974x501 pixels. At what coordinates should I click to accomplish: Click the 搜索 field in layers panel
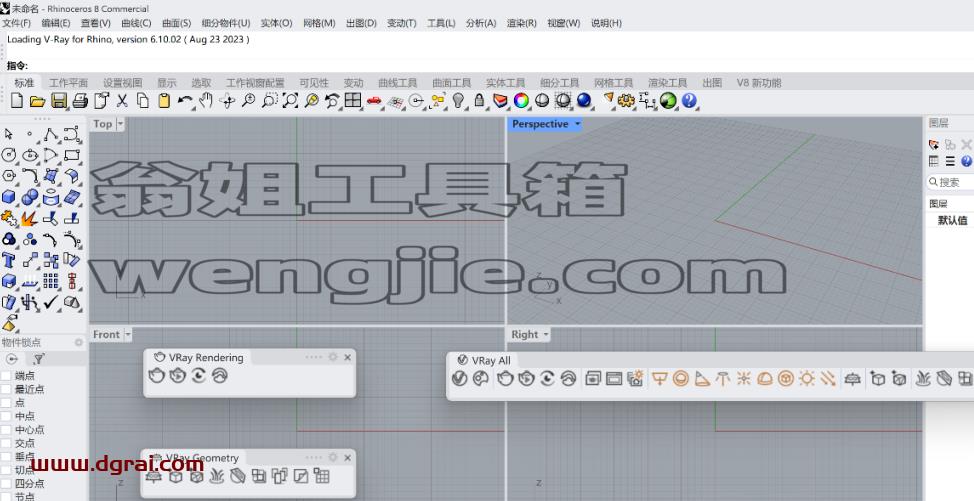(x=950, y=182)
